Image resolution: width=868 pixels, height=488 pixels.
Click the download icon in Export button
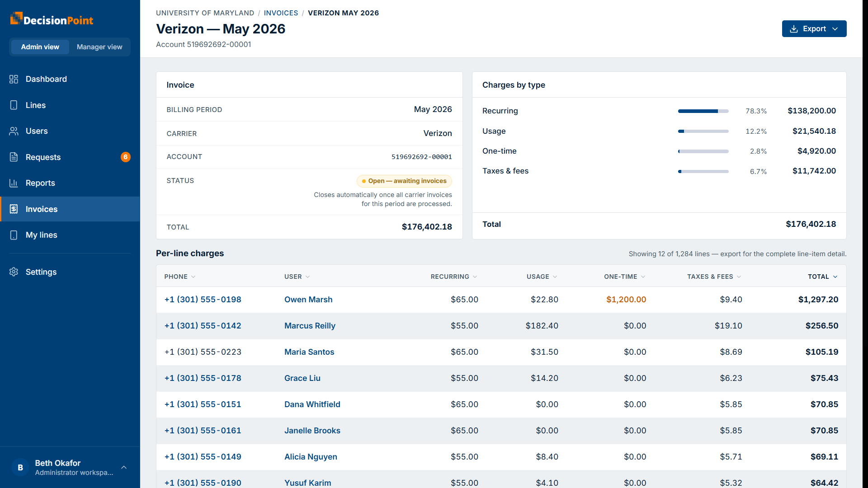794,29
